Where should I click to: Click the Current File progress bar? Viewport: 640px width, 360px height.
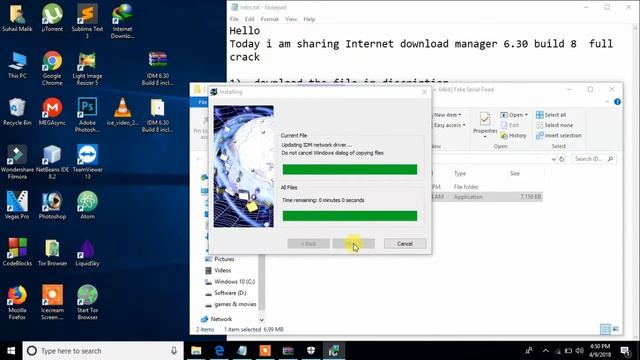tap(350, 169)
